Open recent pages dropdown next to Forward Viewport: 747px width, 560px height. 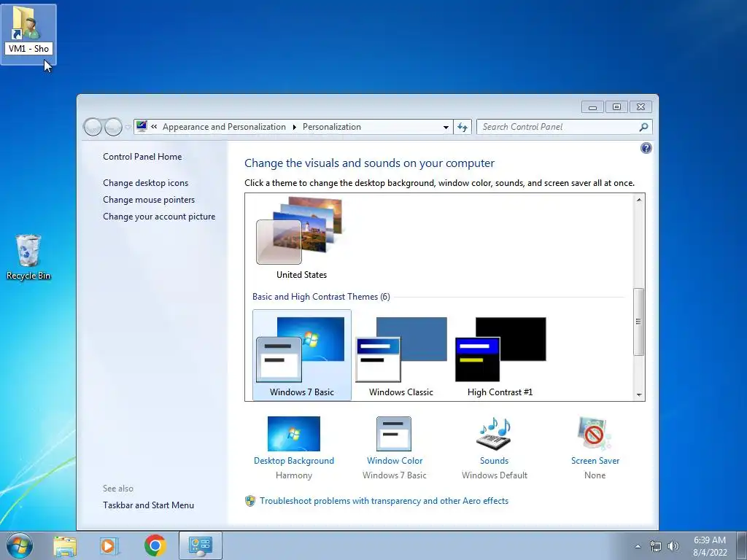(128, 127)
